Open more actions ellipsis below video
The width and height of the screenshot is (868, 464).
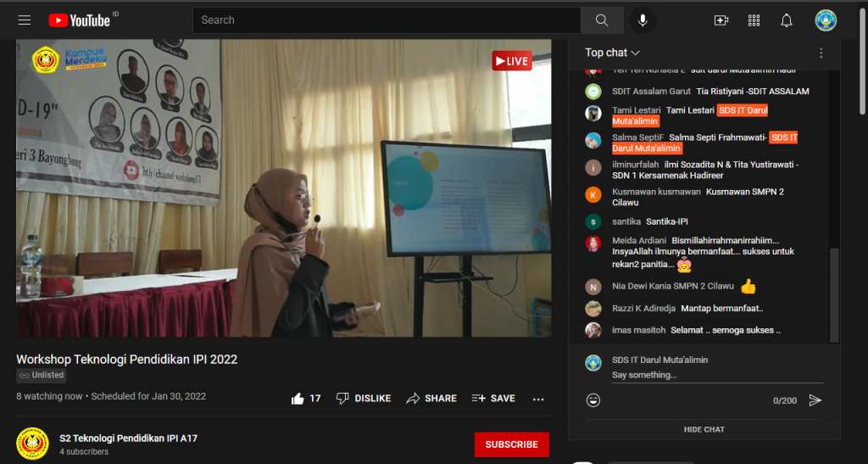coord(538,399)
